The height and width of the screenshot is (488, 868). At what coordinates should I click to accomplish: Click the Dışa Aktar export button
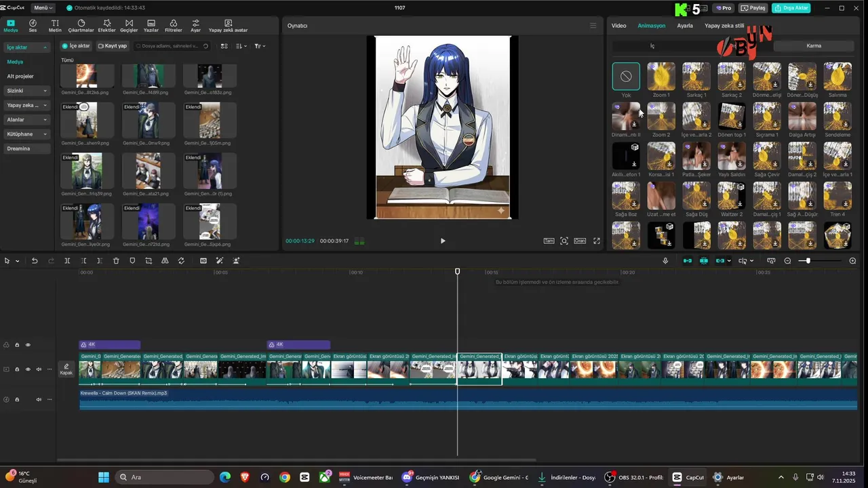pyautogui.click(x=791, y=8)
